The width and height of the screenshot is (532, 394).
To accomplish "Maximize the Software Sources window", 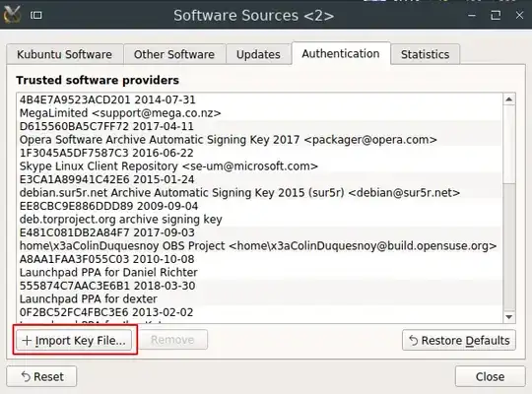I will point(496,16).
